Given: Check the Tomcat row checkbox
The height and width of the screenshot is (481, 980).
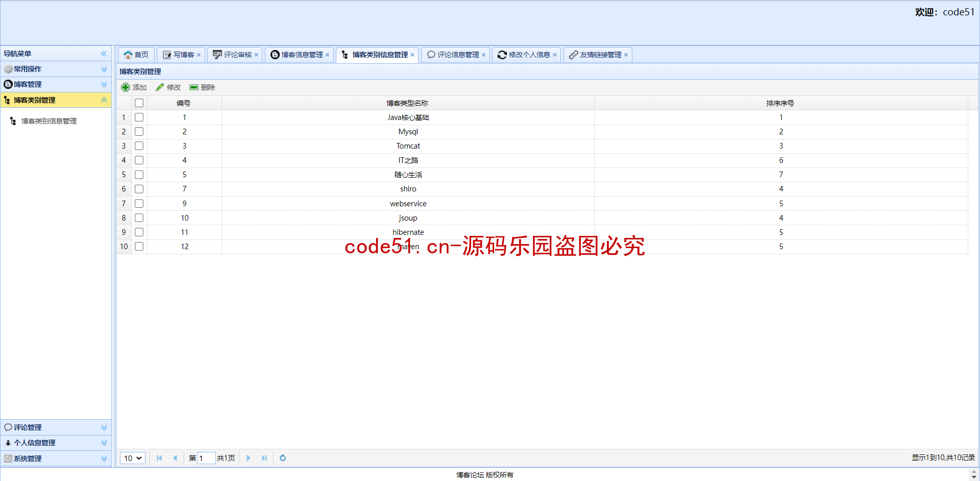Looking at the screenshot, I should click(x=139, y=146).
